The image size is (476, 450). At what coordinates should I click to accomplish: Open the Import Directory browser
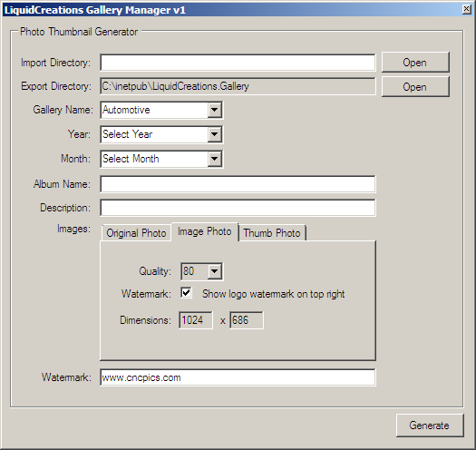[x=415, y=63]
